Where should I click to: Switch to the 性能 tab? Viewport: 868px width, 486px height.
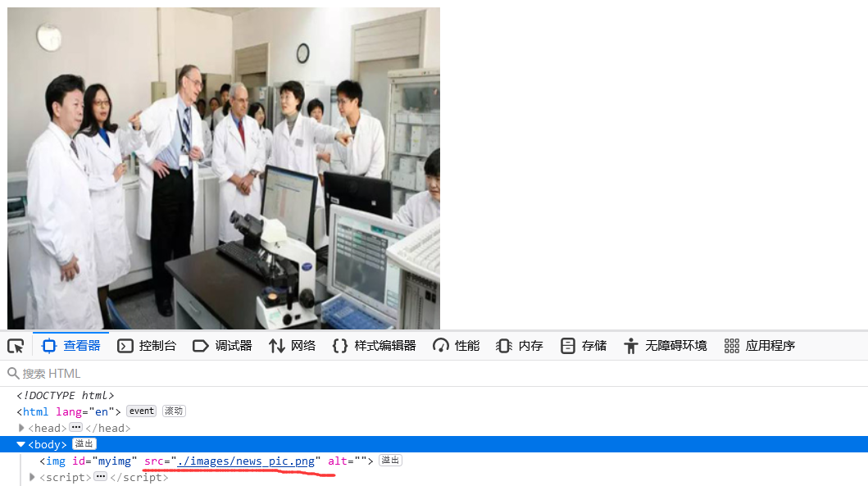457,346
